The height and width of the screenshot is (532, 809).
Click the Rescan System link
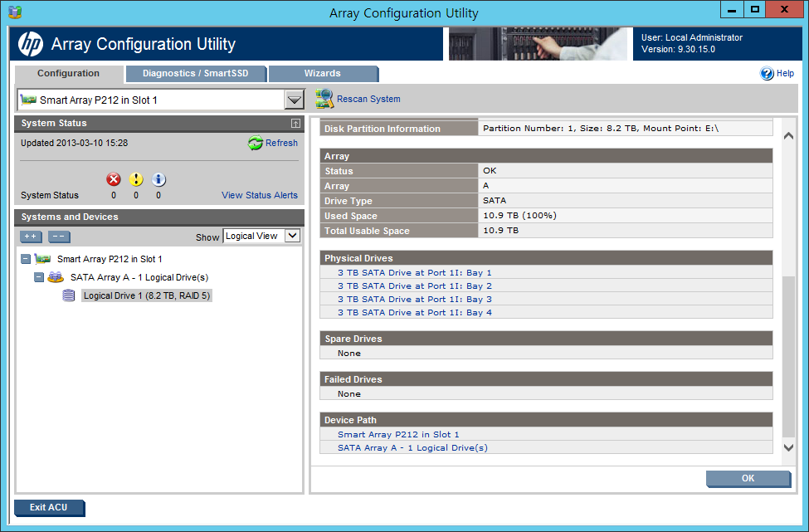(368, 99)
